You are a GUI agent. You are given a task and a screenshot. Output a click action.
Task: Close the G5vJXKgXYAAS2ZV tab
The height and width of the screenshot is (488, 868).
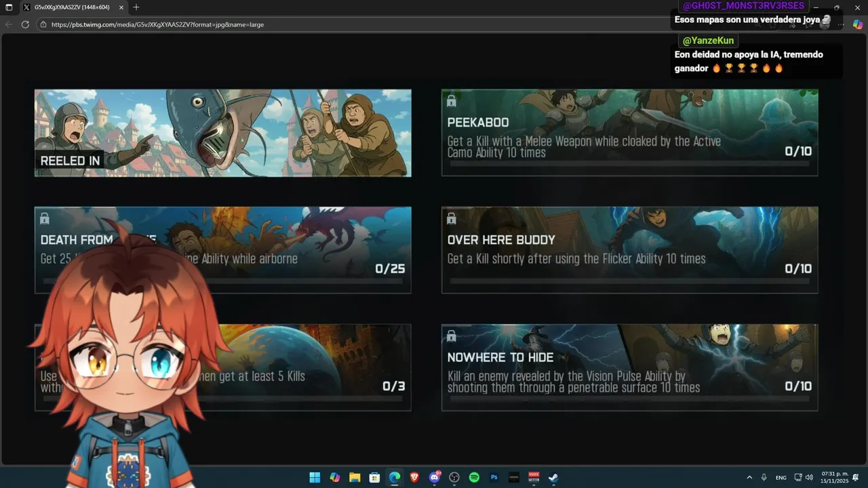tap(121, 7)
